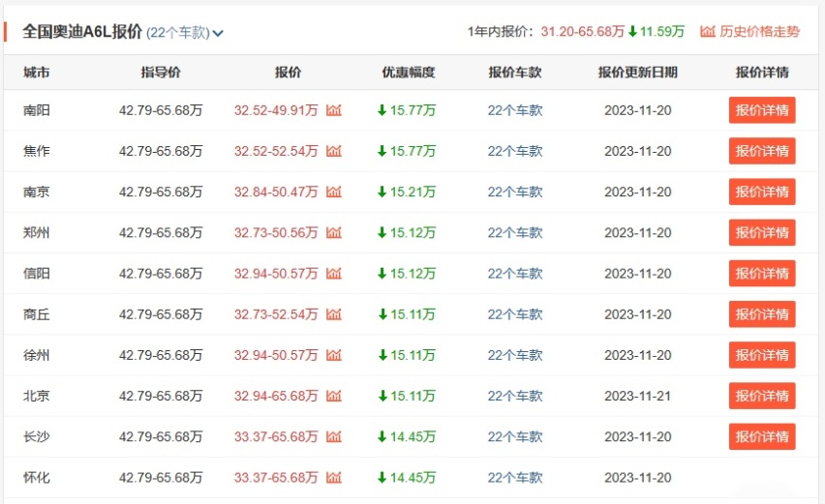Image resolution: width=825 pixels, height=504 pixels.
Task: Click the 报价详情 column header
Action: click(x=762, y=73)
